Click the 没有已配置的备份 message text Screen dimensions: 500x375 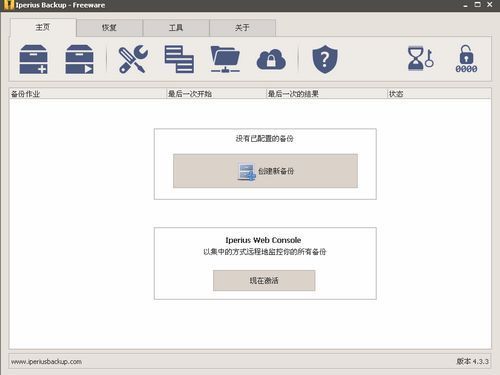coord(265,139)
